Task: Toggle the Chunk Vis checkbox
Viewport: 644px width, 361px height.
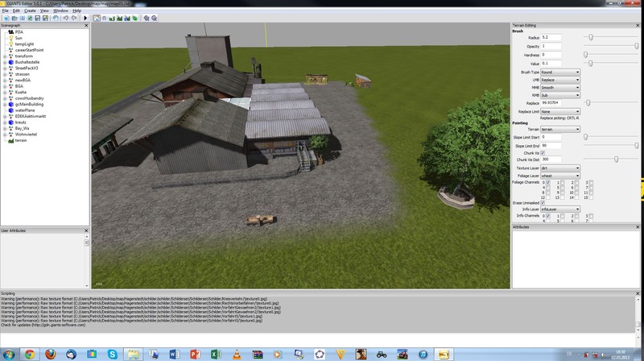Action: tap(543, 152)
